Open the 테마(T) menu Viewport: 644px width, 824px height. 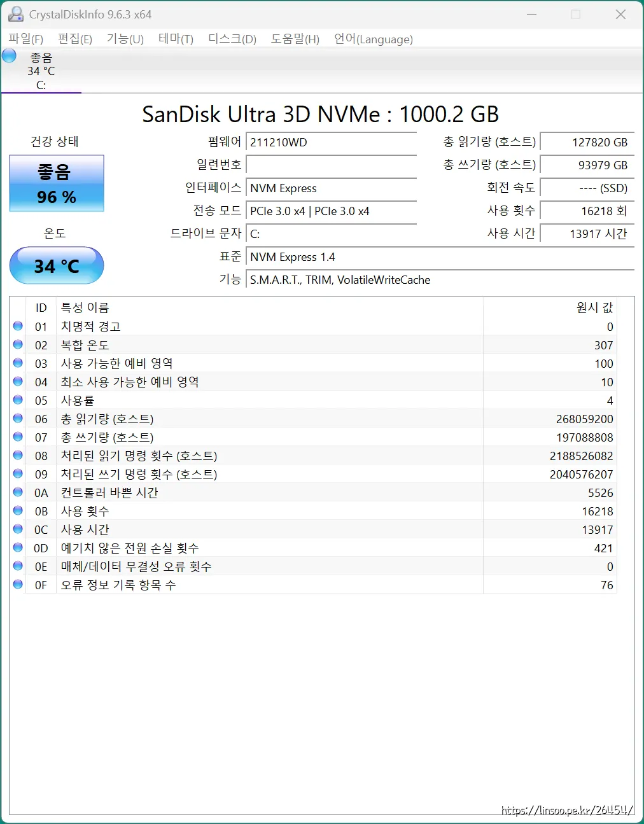(x=176, y=39)
